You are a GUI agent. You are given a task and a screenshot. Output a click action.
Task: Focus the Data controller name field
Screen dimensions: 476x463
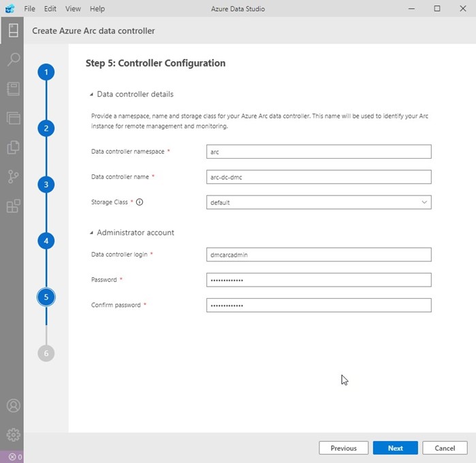click(319, 177)
